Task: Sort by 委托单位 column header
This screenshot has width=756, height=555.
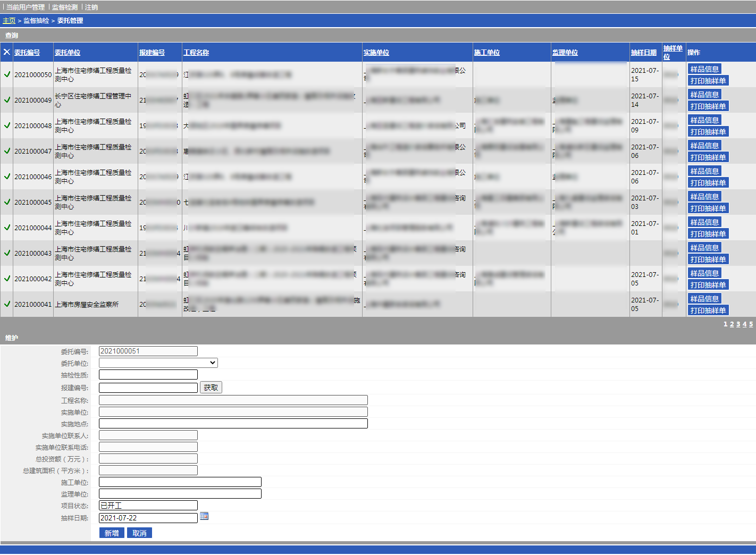Action: pyautogui.click(x=68, y=53)
